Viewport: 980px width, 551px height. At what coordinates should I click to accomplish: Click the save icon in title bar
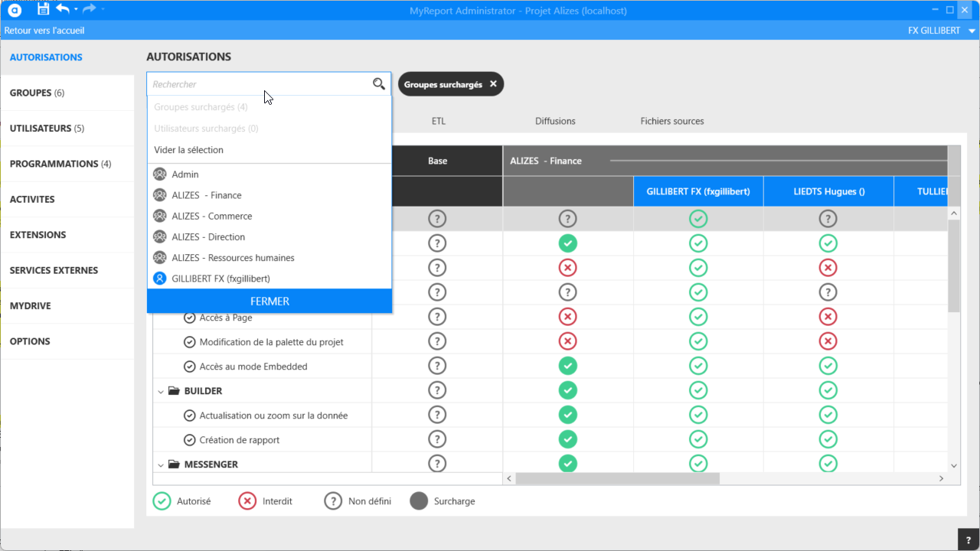43,9
